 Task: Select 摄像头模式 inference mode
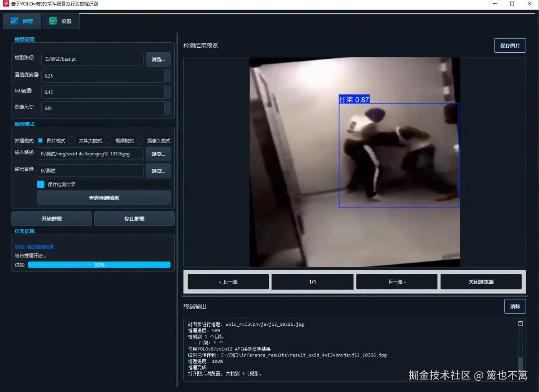pos(140,141)
